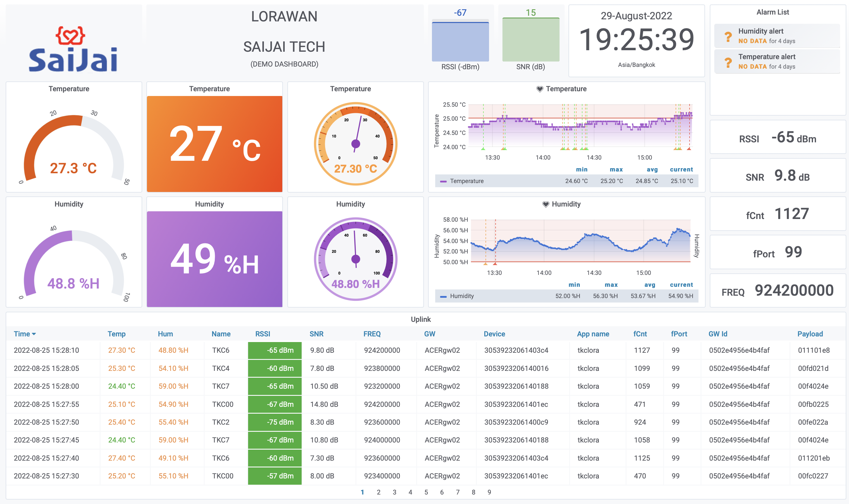Toggle the Temperature series in chart legend
Viewport: 849px width, 504px height.
pos(466,181)
